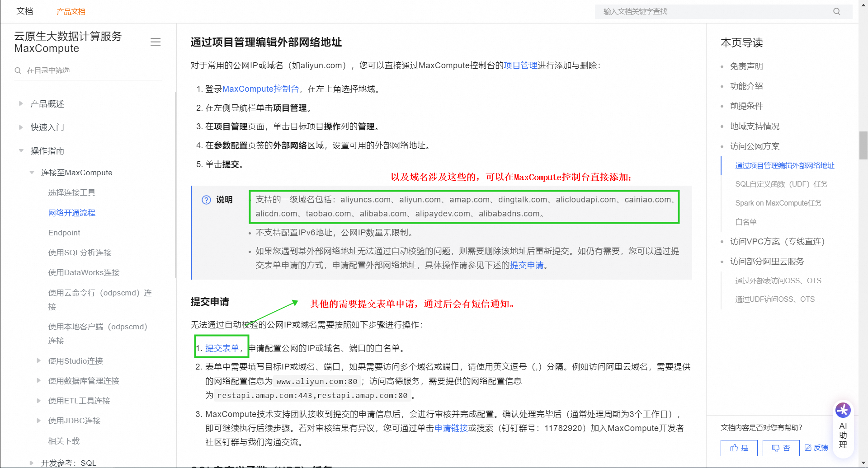The width and height of the screenshot is (868, 468).
Task: Jump to 访问公网方案 in page guide
Action: click(x=755, y=146)
